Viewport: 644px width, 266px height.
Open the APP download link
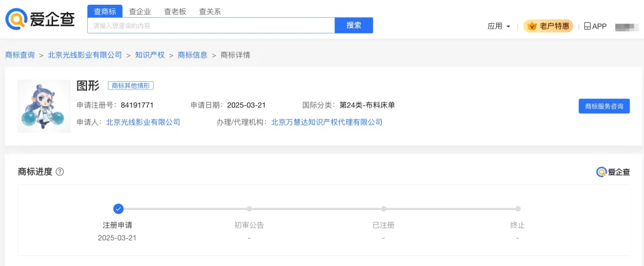[x=595, y=26]
